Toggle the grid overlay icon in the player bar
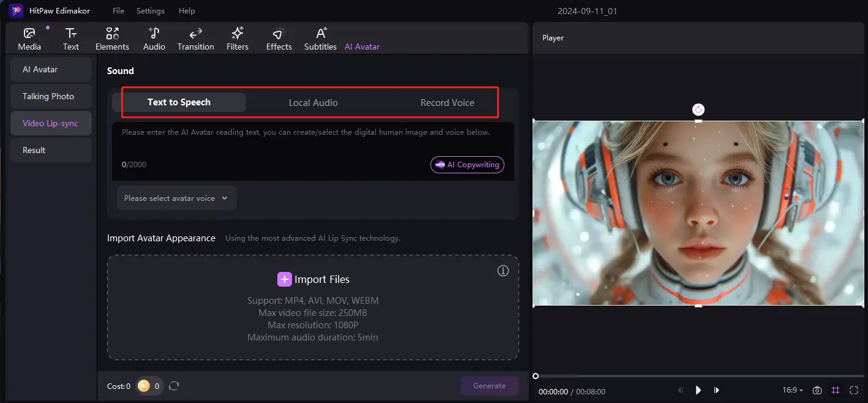 [836, 390]
